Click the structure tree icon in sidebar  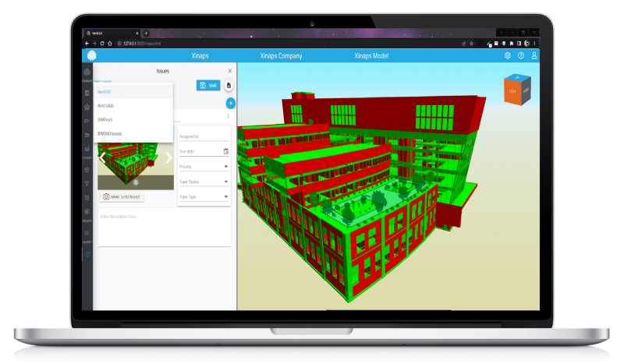87,198
